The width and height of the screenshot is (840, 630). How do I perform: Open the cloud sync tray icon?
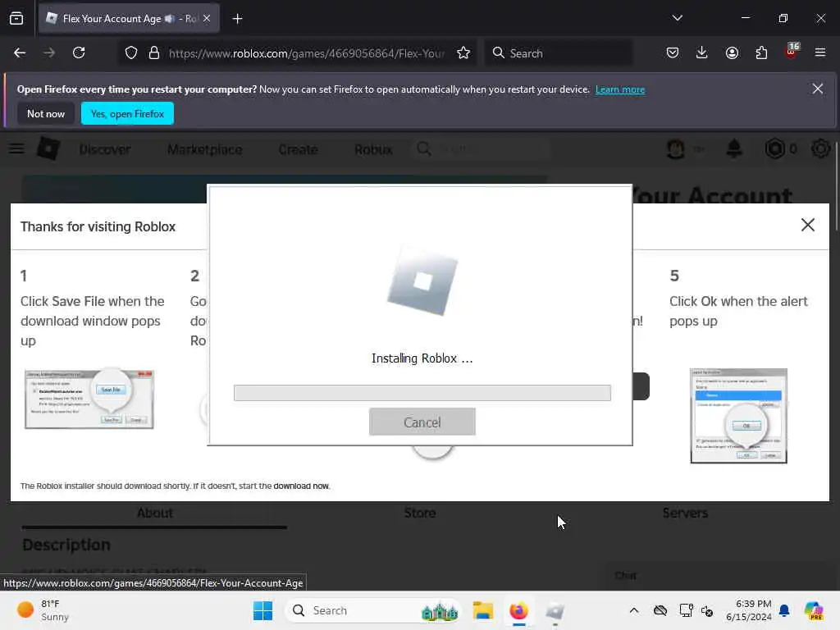pyautogui.click(x=660, y=610)
